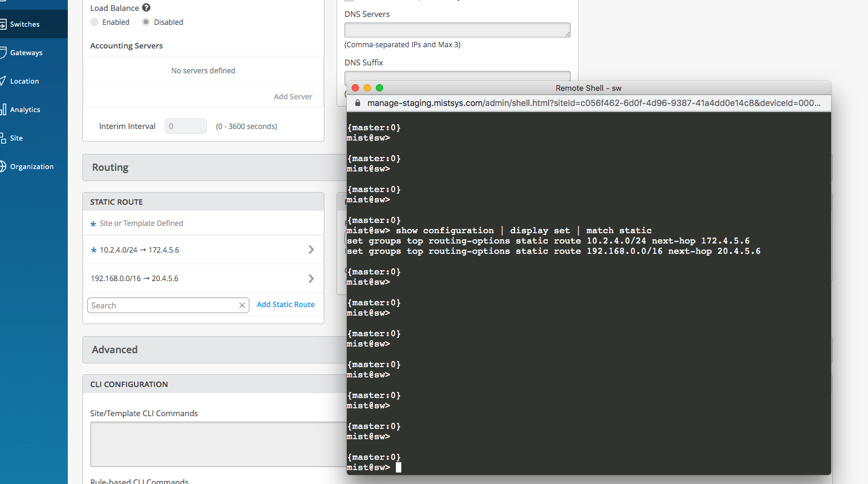868x484 pixels.
Task: Select the Disabled Load Balance radio button
Action: (146, 22)
